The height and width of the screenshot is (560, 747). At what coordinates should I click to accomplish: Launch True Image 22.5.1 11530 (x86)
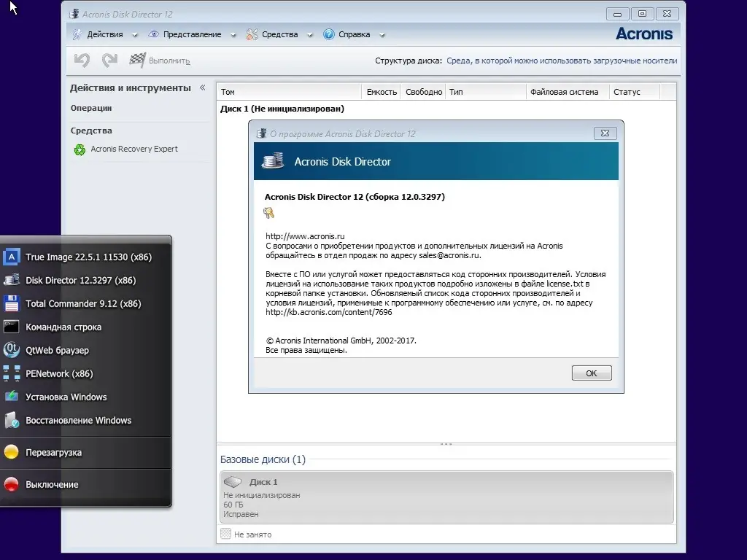coord(86,257)
